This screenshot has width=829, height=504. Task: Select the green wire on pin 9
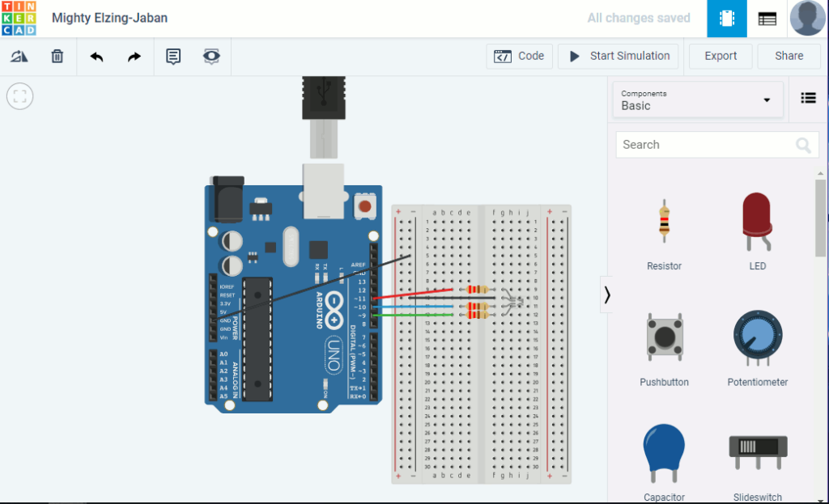pos(413,315)
